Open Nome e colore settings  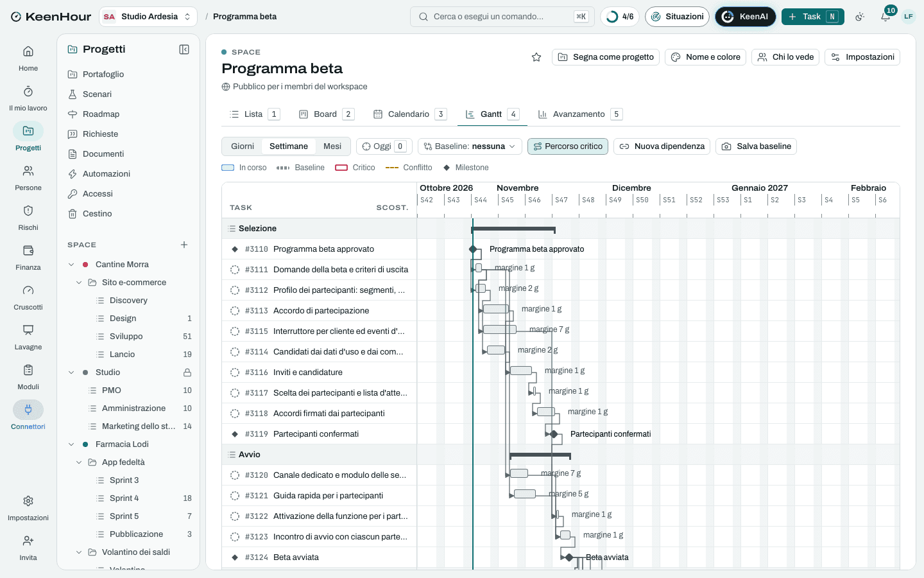pyautogui.click(x=706, y=57)
